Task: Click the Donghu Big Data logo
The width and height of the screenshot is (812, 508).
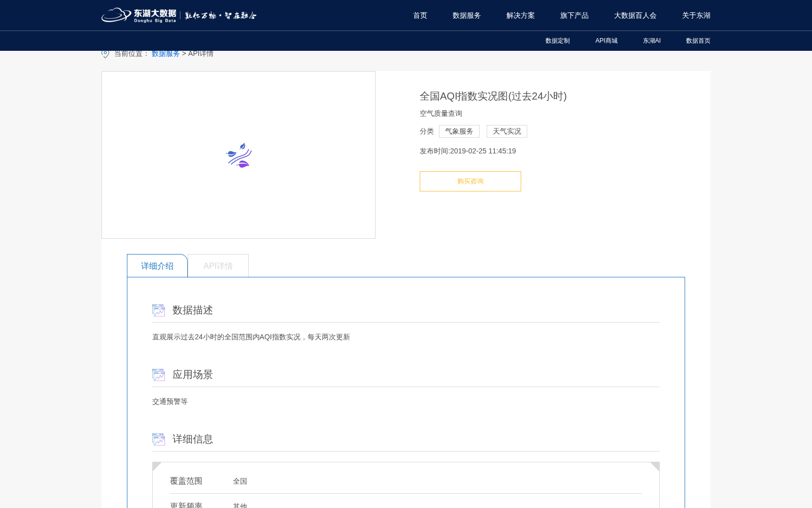Action: pyautogui.click(x=139, y=15)
